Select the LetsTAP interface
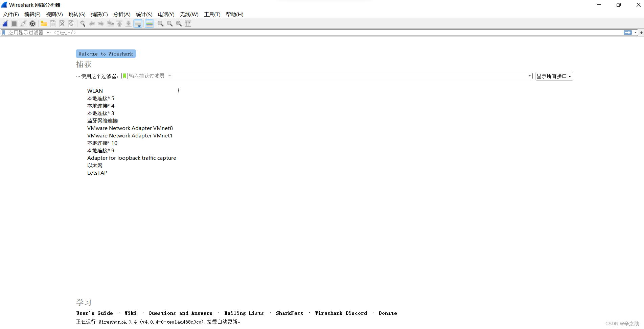644x329 pixels. click(97, 173)
